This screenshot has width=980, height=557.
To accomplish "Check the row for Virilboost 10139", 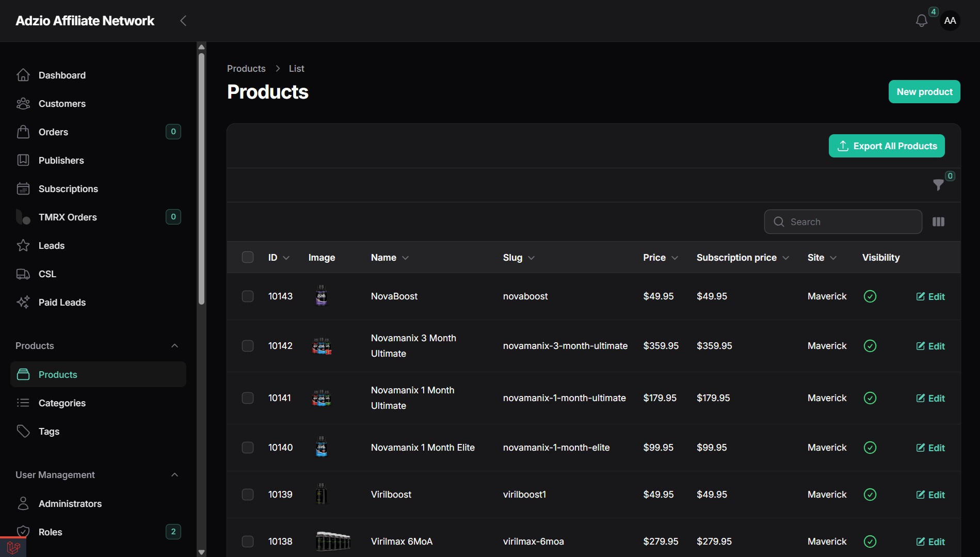I will [248, 495].
